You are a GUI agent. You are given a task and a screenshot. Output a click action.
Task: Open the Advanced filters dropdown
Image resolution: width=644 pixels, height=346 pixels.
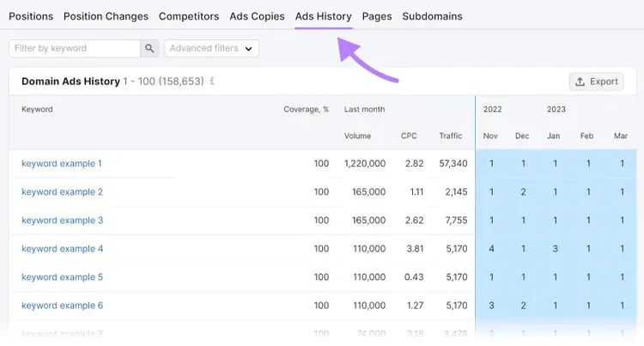pyautogui.click(x=211, y=48)
